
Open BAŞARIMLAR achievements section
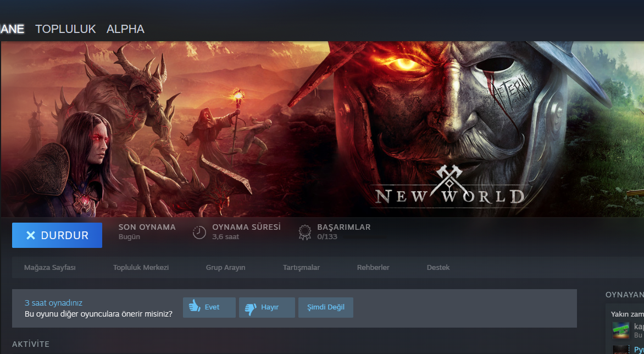click(344, 227)
